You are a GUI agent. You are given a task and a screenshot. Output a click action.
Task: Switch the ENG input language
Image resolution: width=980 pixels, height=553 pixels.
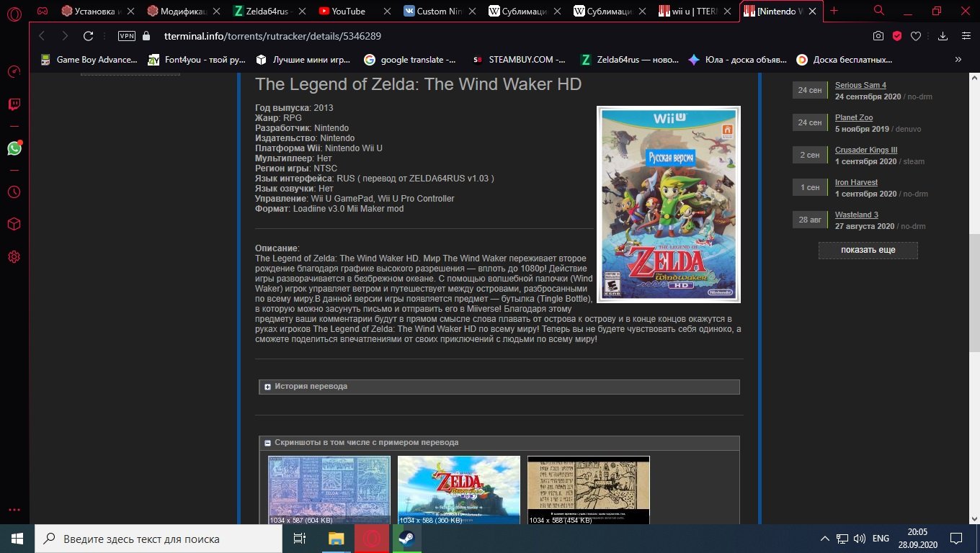coord(881,539)
